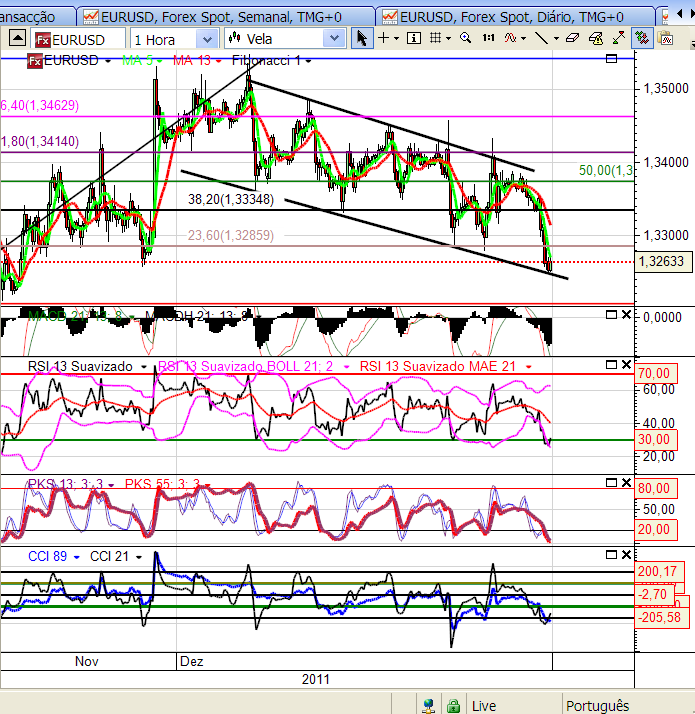This screenshot has width=695, height=714.
Task: Switch to the partially visible transacção tab
Action: click(36, 17)
